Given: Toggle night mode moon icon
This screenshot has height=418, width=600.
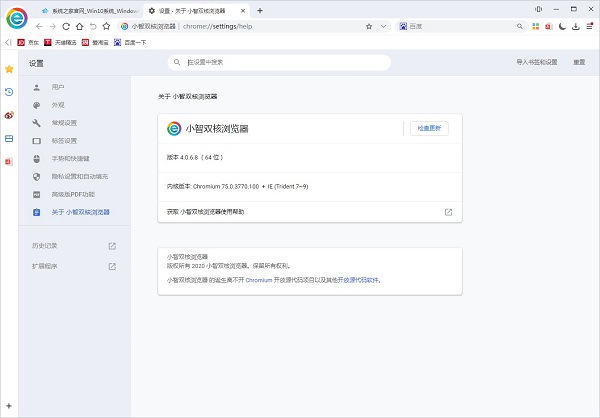Looking at the screenshot, I should point(562,25).
